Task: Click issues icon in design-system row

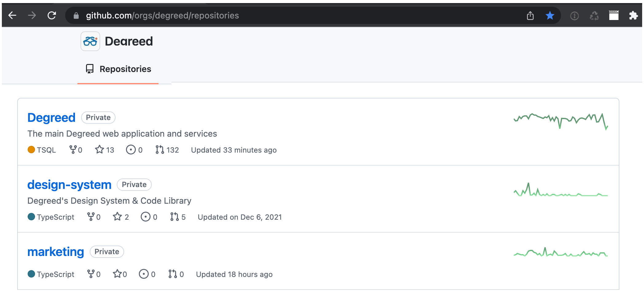Action: [146, 217]
